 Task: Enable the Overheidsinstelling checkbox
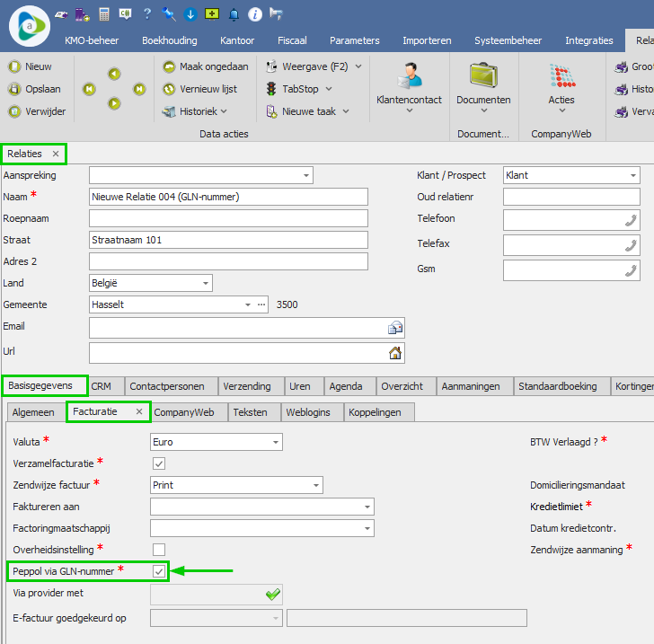(x=159, y=549)
